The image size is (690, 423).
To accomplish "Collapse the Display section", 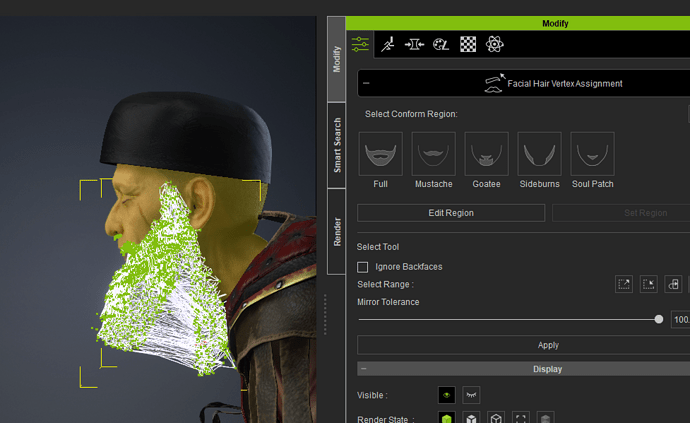I will tap(363, 369).
